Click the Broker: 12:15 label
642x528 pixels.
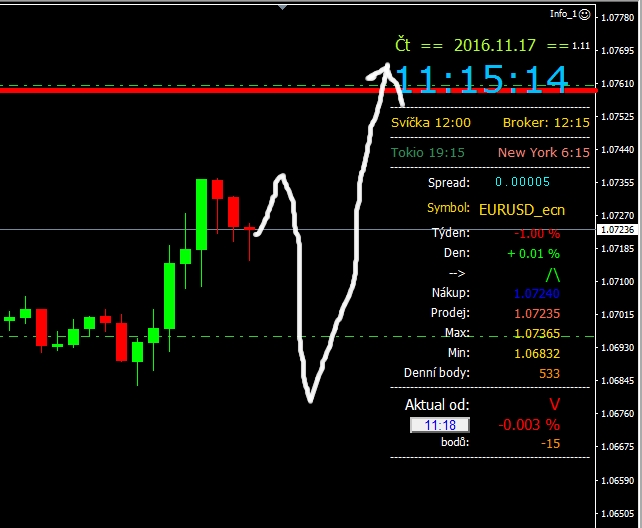pyautogui.click(x=546, y=122)
